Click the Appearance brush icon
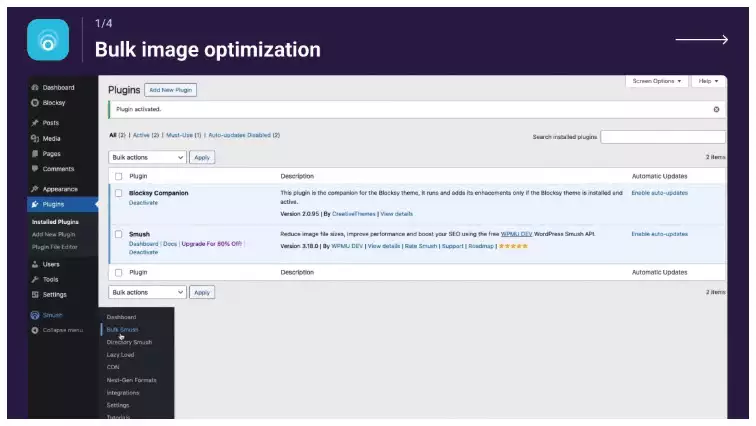756x426 pixels. (35, 189)
